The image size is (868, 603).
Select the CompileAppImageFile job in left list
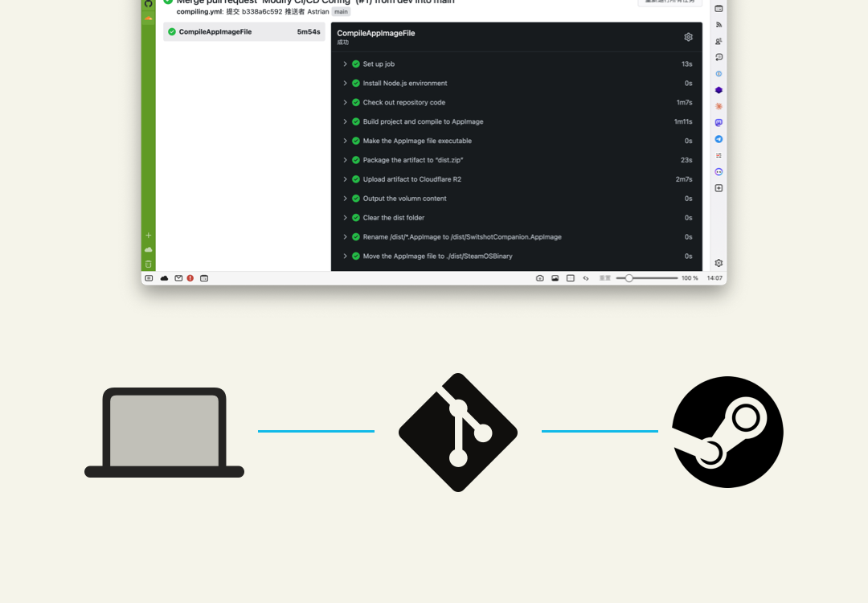coord(244,31)
